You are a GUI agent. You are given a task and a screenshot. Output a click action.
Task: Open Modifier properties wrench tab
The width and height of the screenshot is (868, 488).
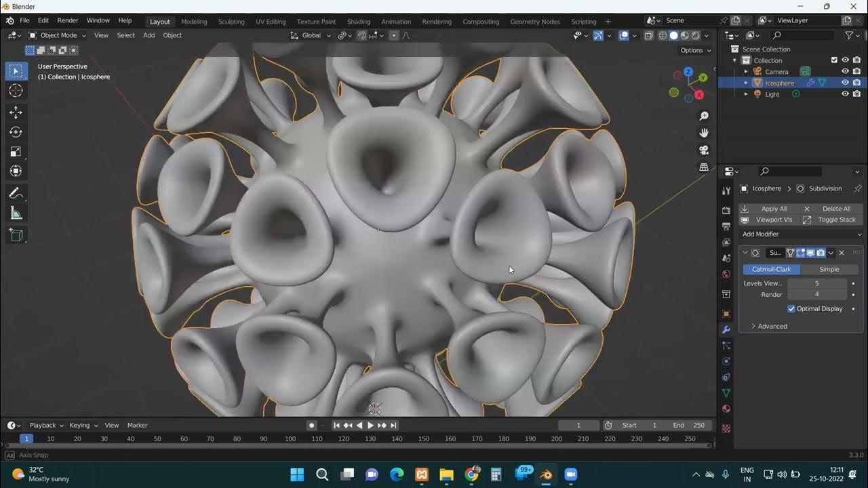tap(726, 330)
